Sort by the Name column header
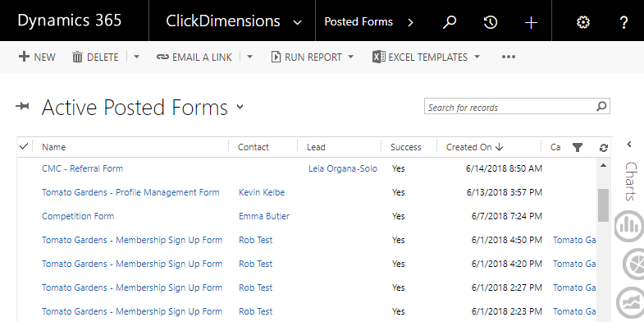Viewport: 644px width, 322px height. 54,147
